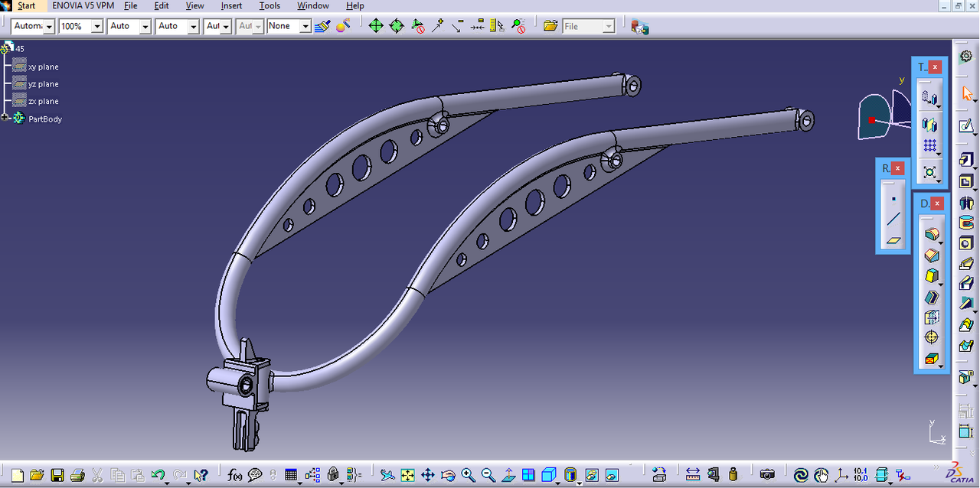Open a file using the bottom toolbar Open icon
This screenshot has height=488, width=980.
[37, 476]
